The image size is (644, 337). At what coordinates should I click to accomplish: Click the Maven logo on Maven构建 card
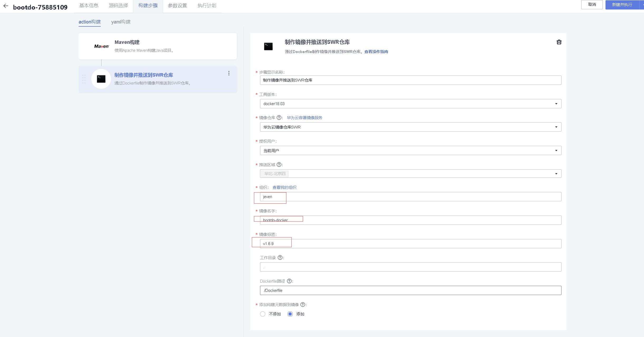(102, 46)
